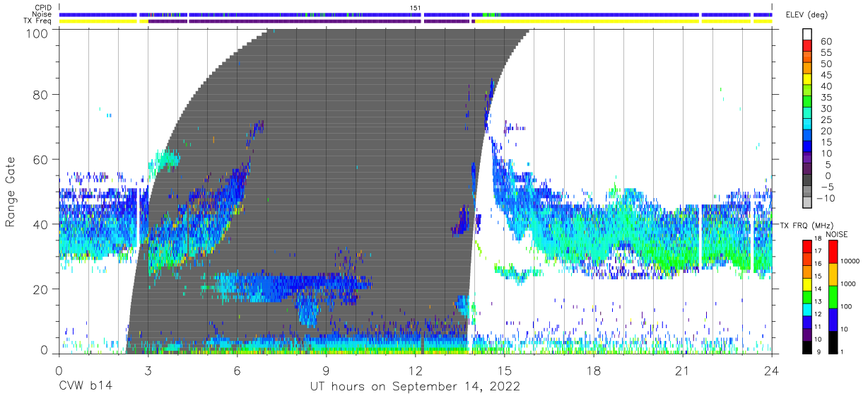Viewport: 868px width, 401px height.
Task: Click the 'CPID' row label
Action: click(x=44, y=8)
